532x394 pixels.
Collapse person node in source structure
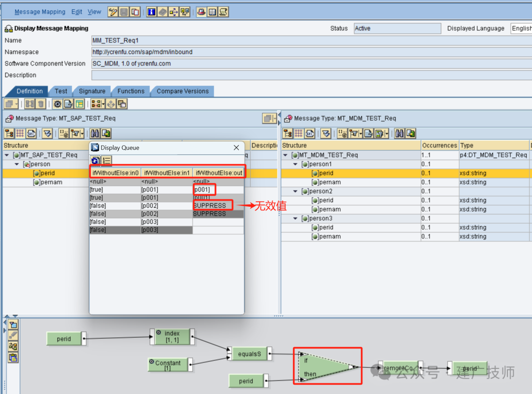17,164
